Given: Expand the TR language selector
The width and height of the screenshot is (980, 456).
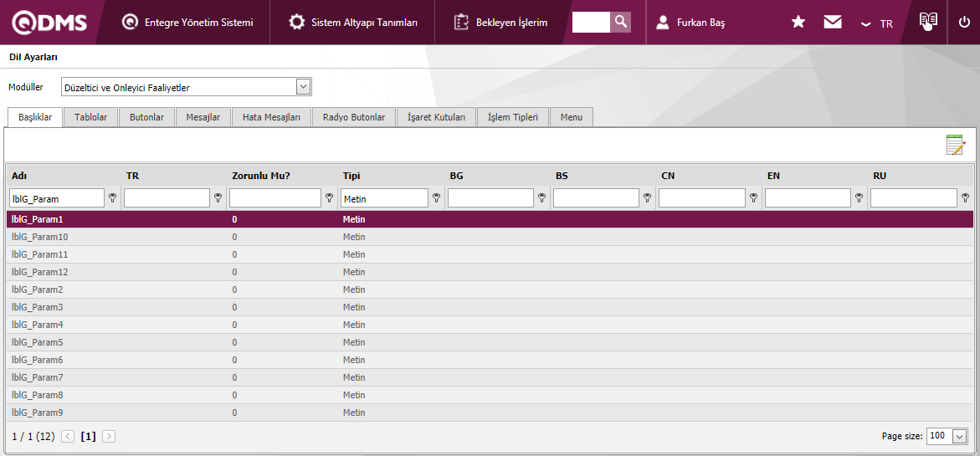Looking at the screenshot, I should click(877, 23).
